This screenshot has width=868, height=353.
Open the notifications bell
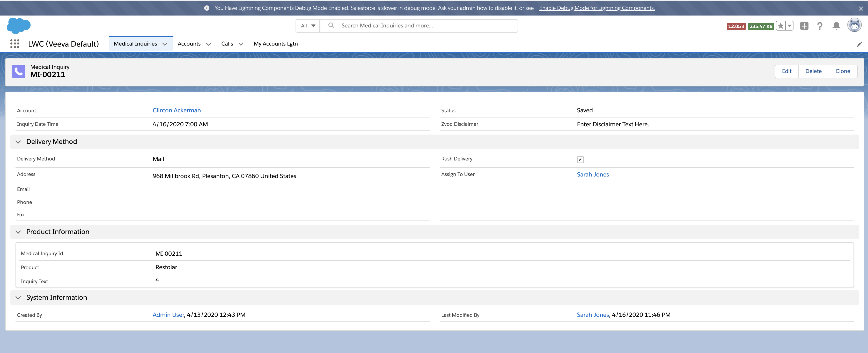pos(836,26)
